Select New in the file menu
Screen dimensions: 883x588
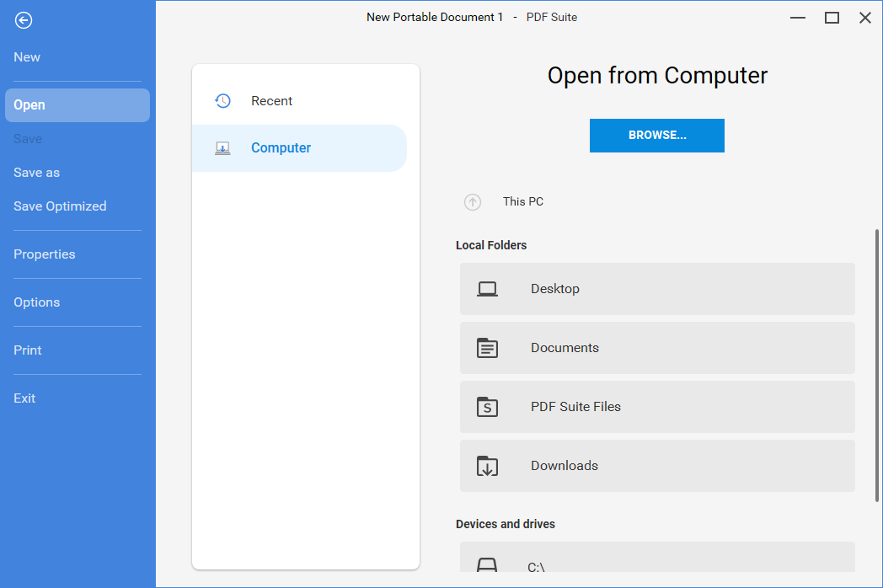(x=27, y=57)
